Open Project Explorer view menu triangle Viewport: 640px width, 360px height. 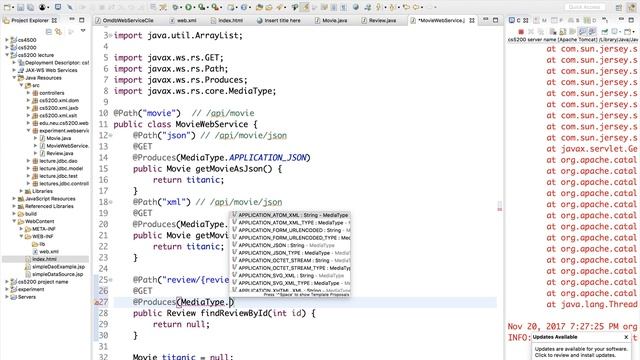click(83, 31)
